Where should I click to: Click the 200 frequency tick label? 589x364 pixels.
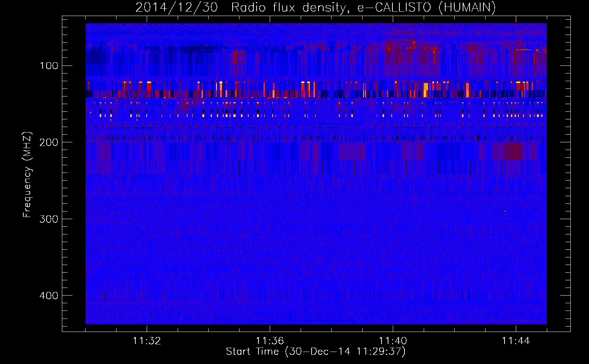point(49,142)
